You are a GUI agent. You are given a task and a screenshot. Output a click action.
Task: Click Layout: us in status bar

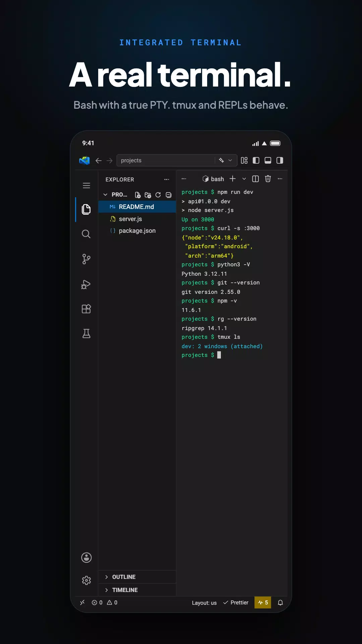[204, 603]
